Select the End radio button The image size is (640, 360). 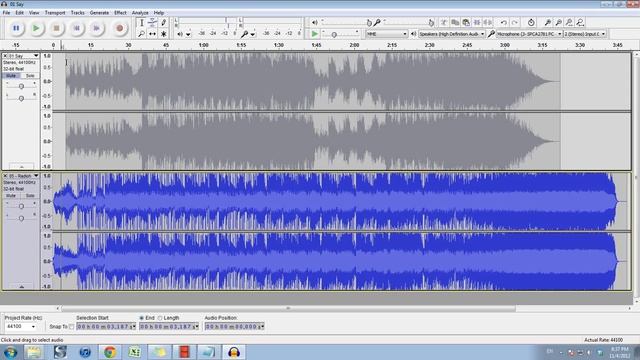(x=142, y=318)
